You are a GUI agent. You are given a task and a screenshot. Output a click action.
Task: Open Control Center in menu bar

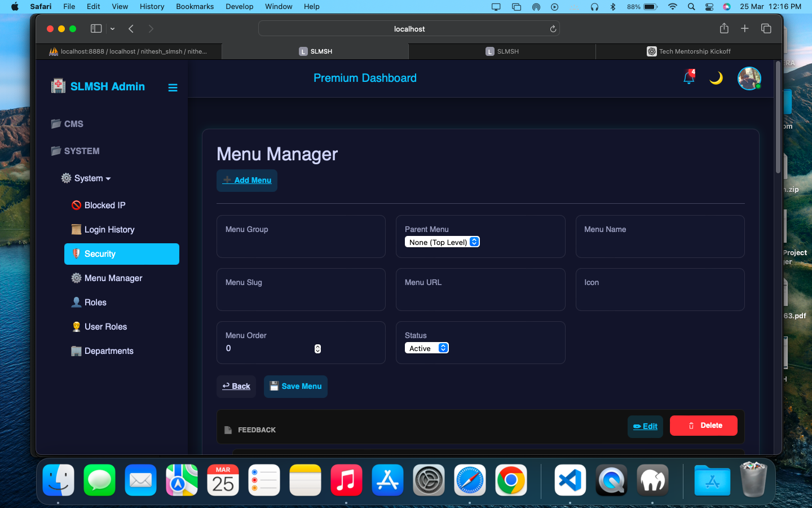(x=709, y=7)
